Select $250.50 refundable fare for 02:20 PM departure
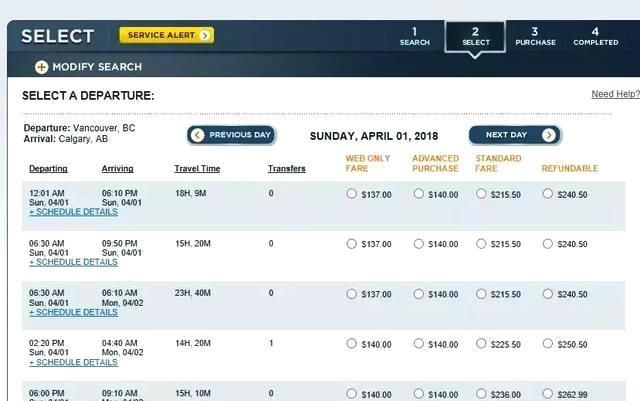Screen dimensions: 640x401 548,344
